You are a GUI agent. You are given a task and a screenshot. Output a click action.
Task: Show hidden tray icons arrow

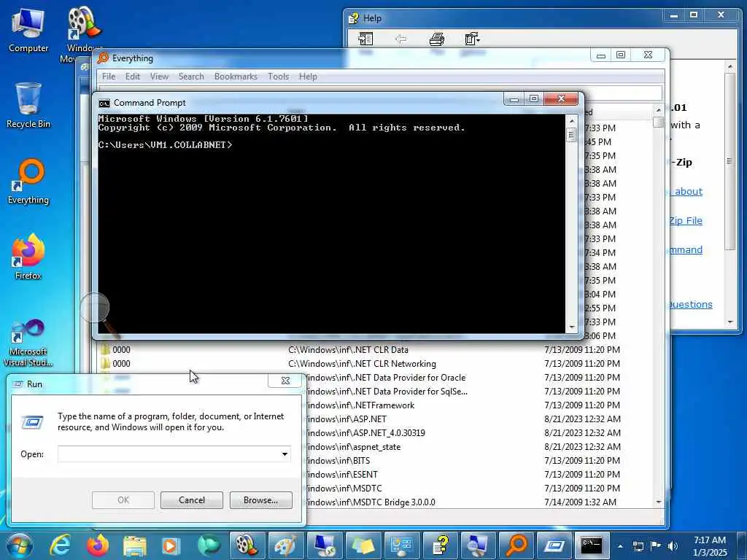[x=620, y=546]
